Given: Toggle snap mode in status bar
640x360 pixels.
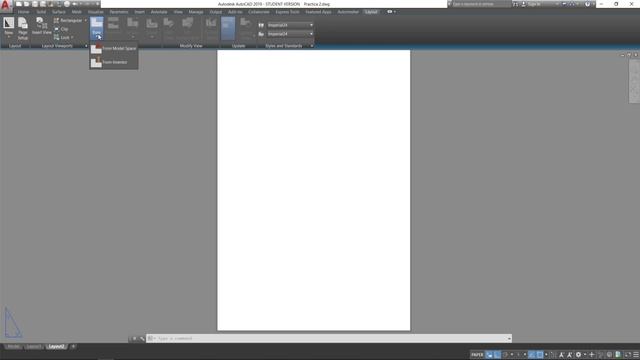Looking at the screenshot, I should [497, 355].
